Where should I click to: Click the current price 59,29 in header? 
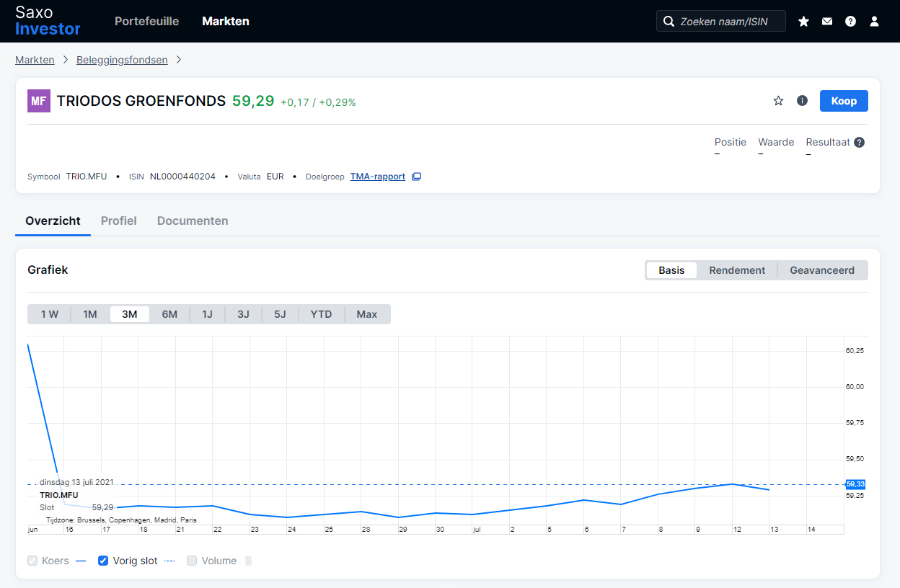tap(253, 101)
